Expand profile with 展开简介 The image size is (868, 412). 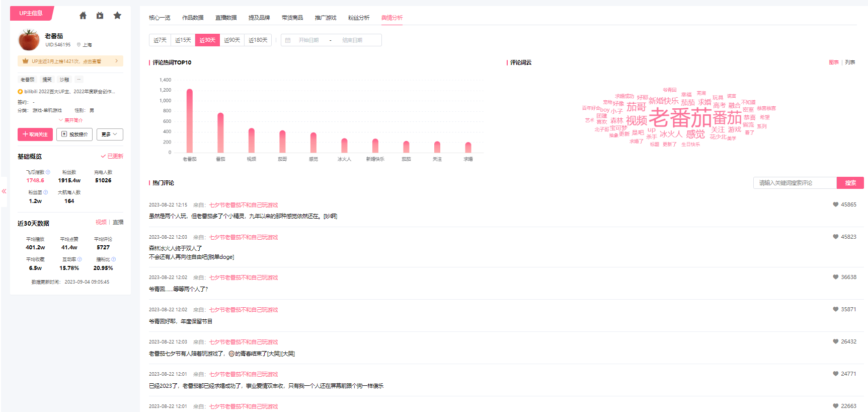click(70, 120)
